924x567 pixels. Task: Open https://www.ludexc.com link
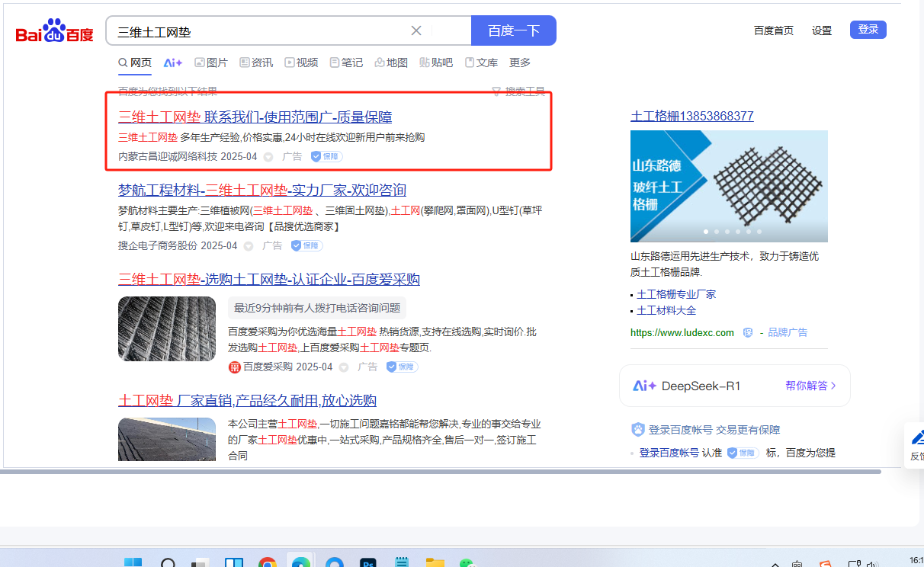click(682, 332)
